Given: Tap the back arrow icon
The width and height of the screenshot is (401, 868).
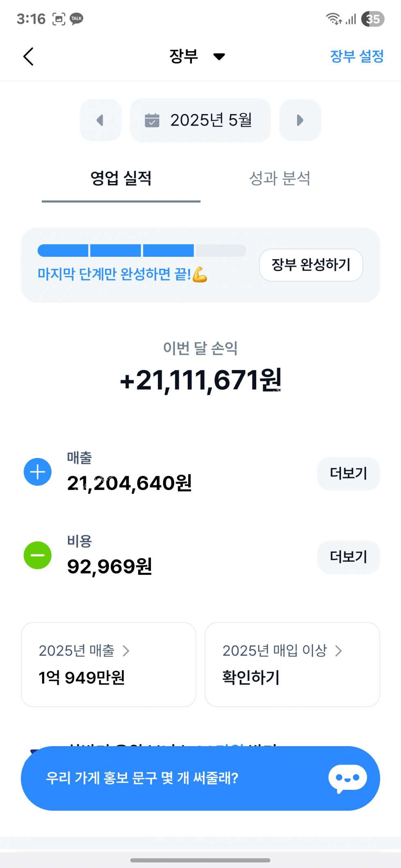Looking at the screenshot, I should pyautogui.click(x=28, y=56).
